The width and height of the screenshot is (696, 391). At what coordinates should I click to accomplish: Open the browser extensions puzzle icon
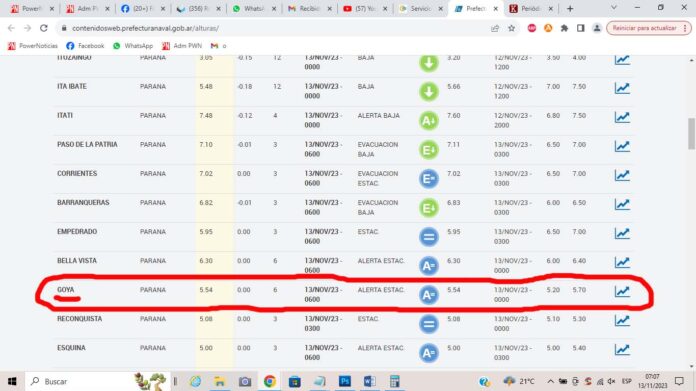click(564, 28)
